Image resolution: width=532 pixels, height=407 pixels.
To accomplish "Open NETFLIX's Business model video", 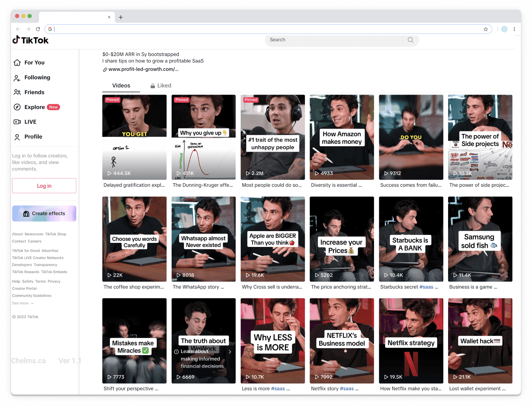I will (342, 341).
